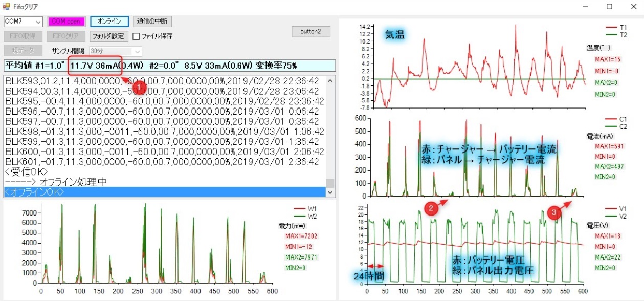The height and width of the screenshot is (301, 644).
Task: Select the highlighted <オフラインOK> row
Action: click(x=164, y=192)
